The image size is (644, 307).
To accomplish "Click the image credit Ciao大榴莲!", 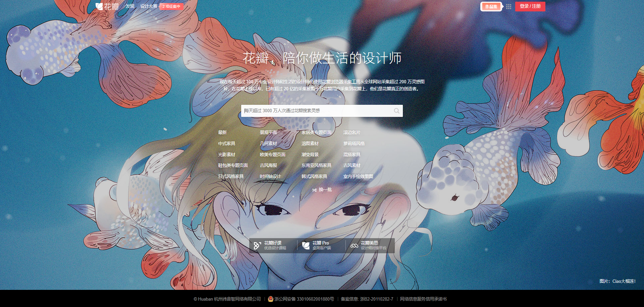I will pos(624,281).
